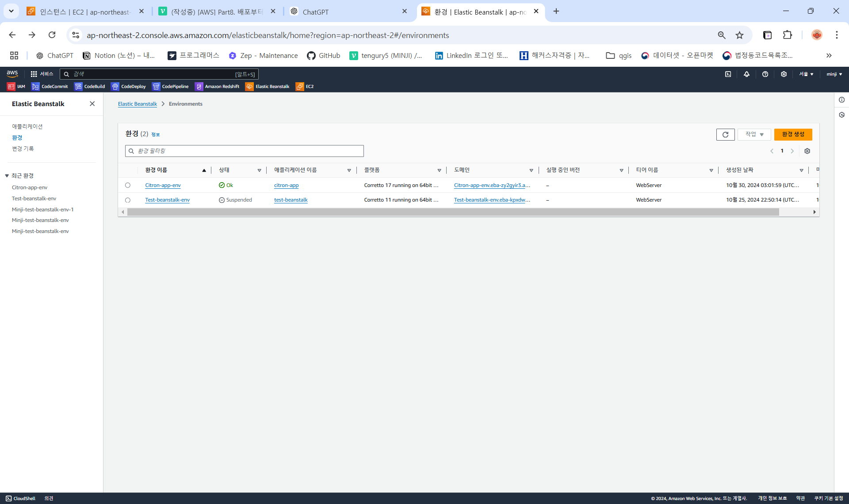Open the 서울 region selector dropdown
Viewport: 849px width, 504px height.
pyautogui.click(x=806, y=74)
